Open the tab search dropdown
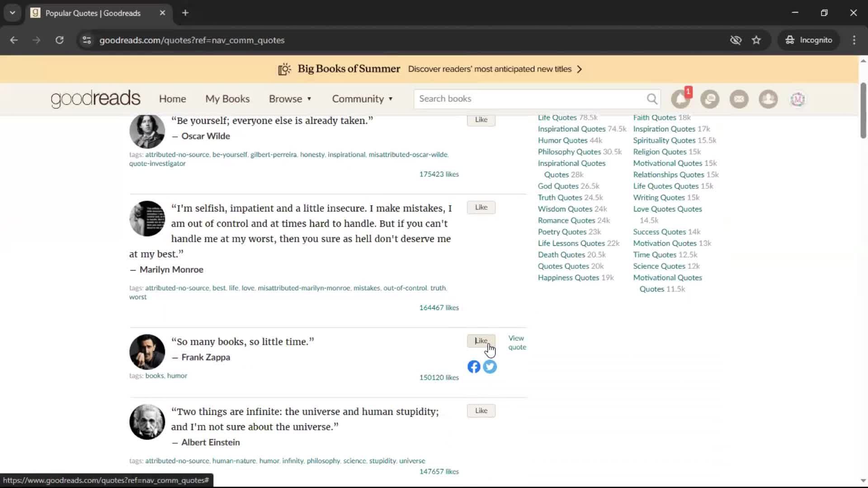The height and width of the screenshot is (488, 868). (13, 13)
